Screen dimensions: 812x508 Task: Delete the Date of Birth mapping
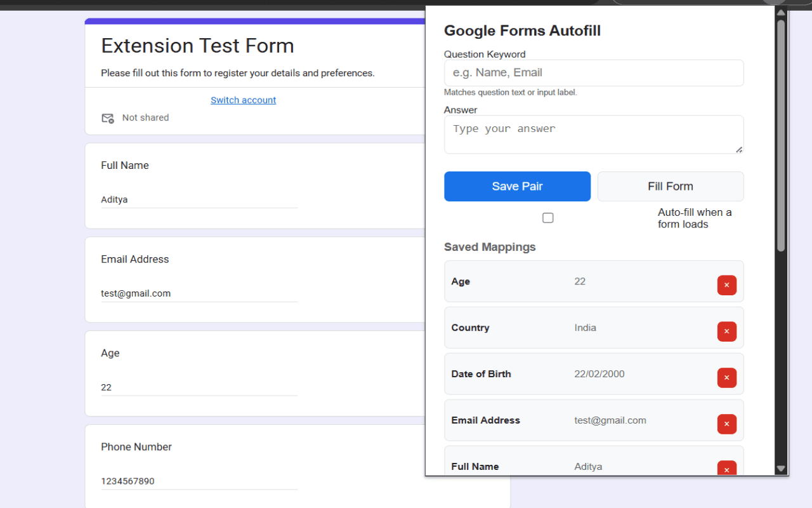(726, 378)
